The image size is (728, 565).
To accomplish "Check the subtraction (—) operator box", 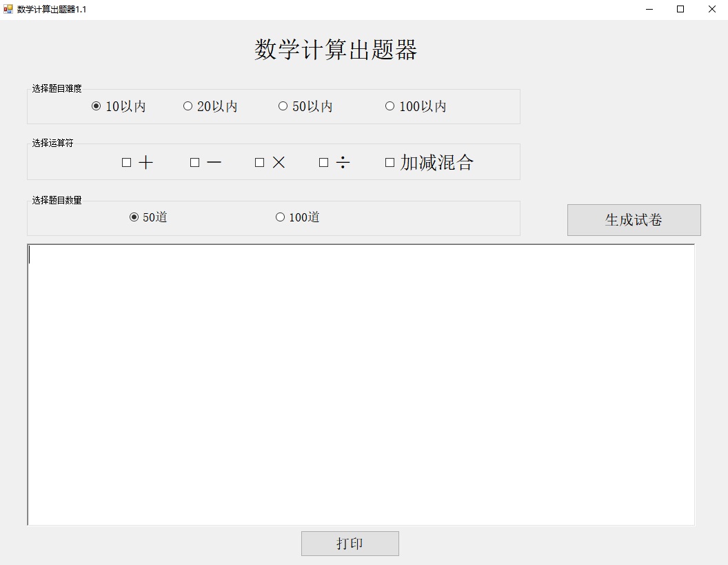I will [205, 162].
